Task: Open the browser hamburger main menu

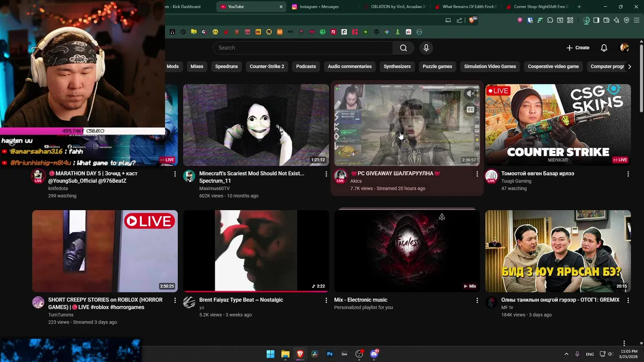Action: point(636,20)
